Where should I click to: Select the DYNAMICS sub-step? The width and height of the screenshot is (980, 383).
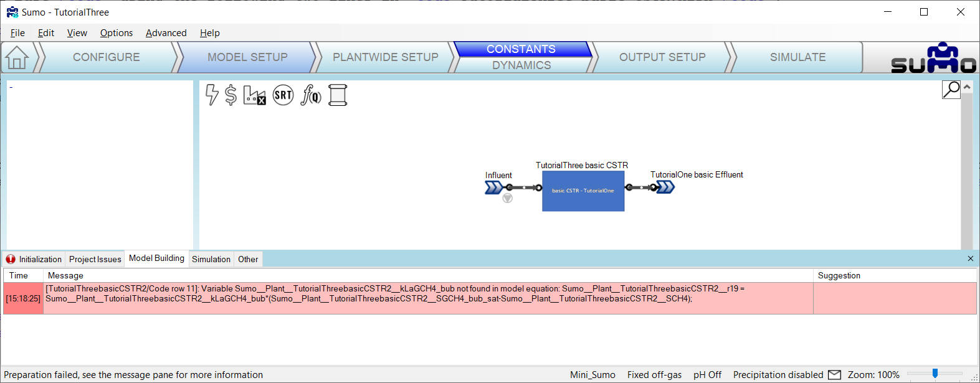pos(521,65)
